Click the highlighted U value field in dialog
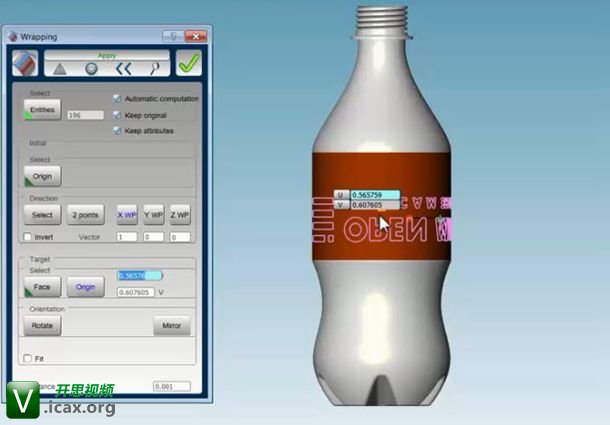This screenshot has width=610, height=425. pyautogui.click(x=140, y=276)
